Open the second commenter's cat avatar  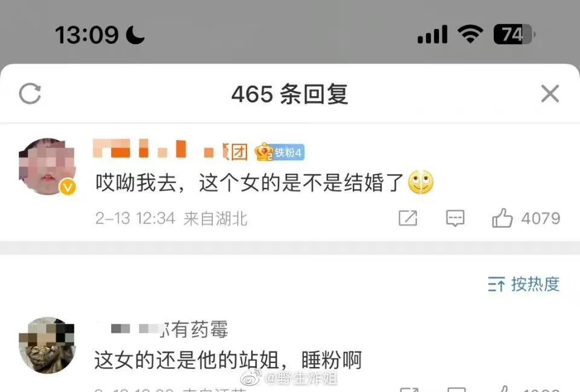(47, 345)
